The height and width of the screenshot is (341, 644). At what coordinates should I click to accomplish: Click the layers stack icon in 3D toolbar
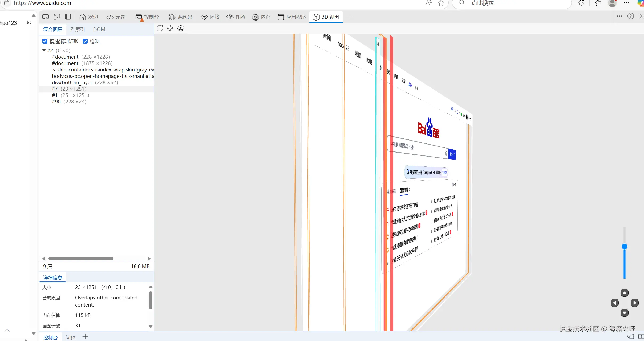pos(181,29)
